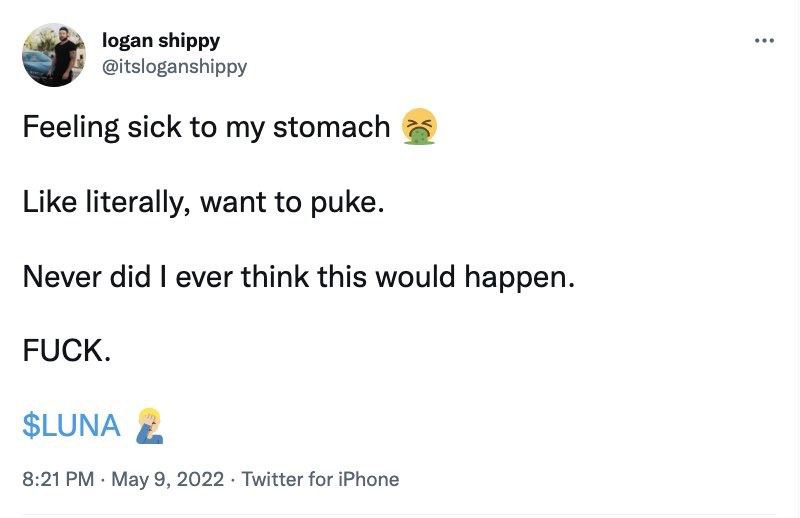Click logan shippy's profile avatar photo
800x518 pixels.
pos(54,55)
